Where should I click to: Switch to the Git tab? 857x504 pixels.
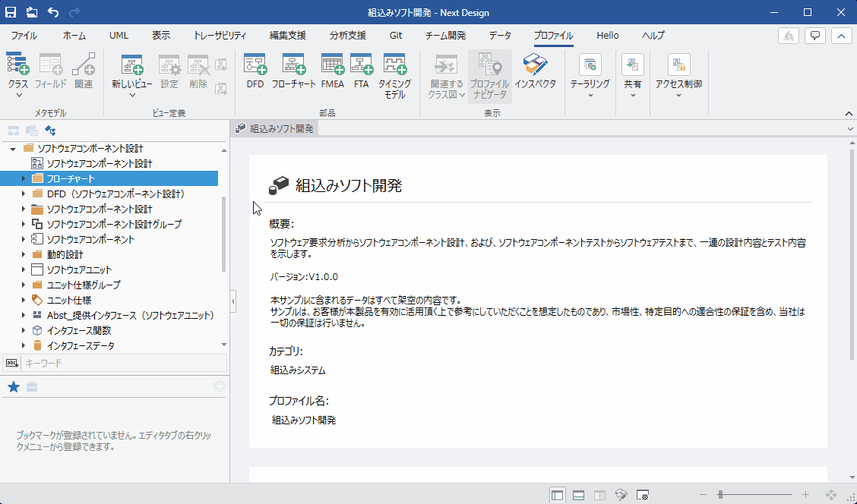point(396,36)
